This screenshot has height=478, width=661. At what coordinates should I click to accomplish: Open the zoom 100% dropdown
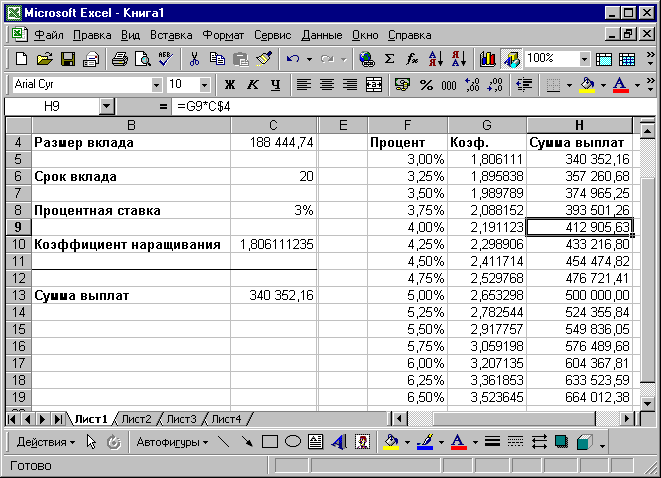tap(584, 59)
